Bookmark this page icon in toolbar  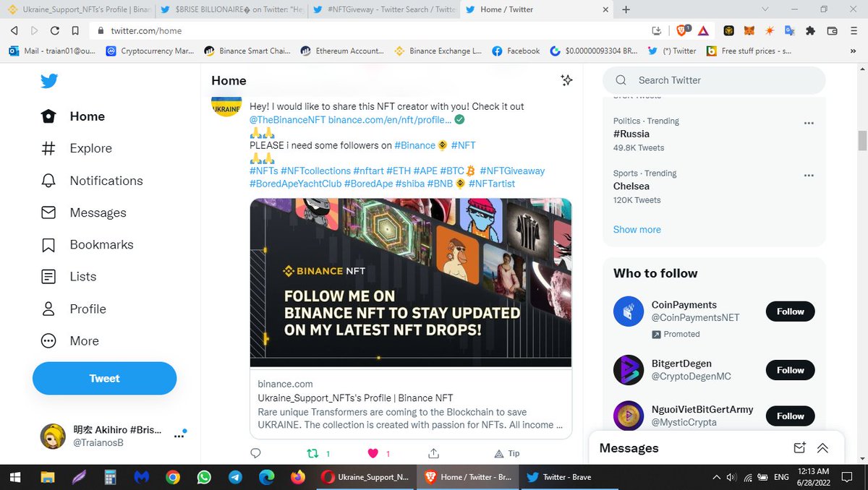[75, 30]
